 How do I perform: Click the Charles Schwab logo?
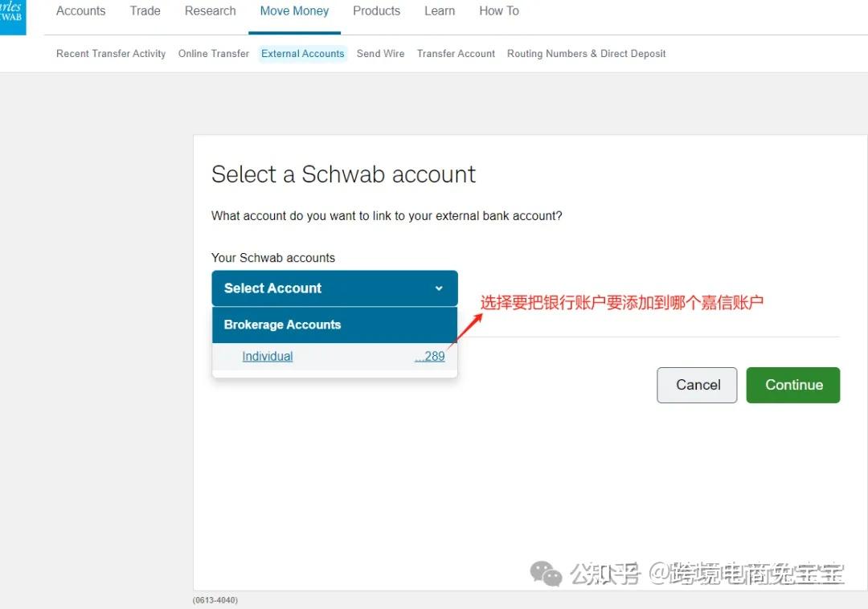11,14
